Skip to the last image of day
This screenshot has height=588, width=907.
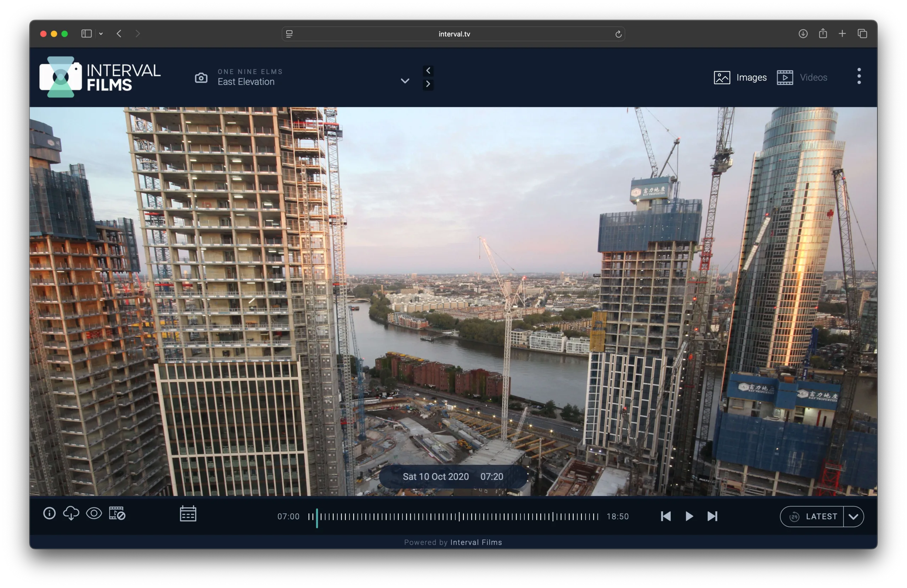[x=712, y=516]
